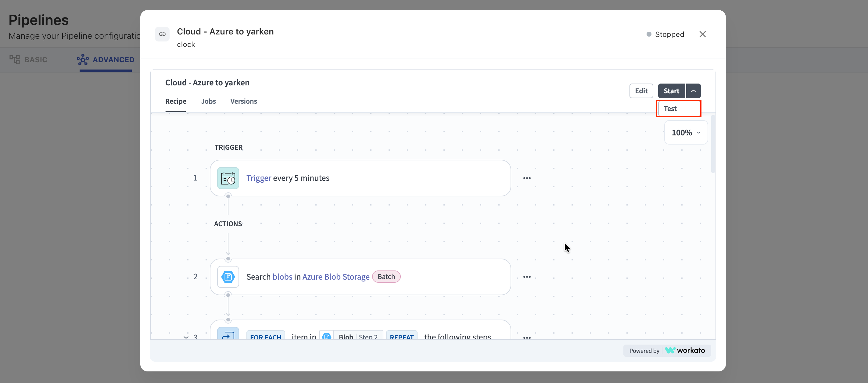Open the more options menu for step 2
868x383 pixels.
[527, 277]
